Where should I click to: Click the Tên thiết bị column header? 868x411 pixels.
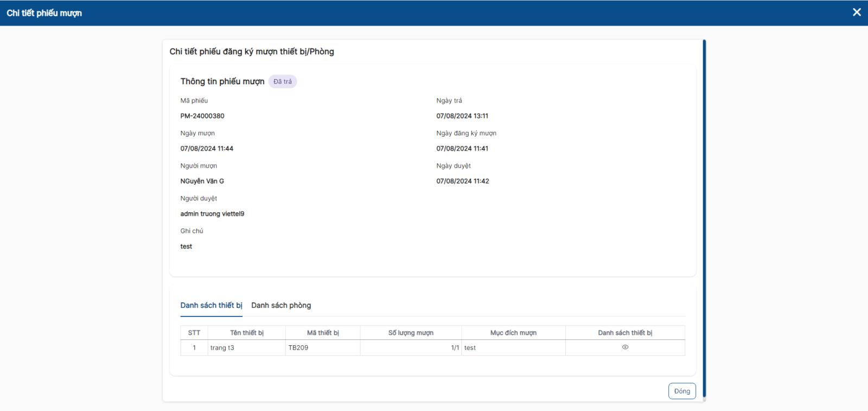tap(247, 333)
